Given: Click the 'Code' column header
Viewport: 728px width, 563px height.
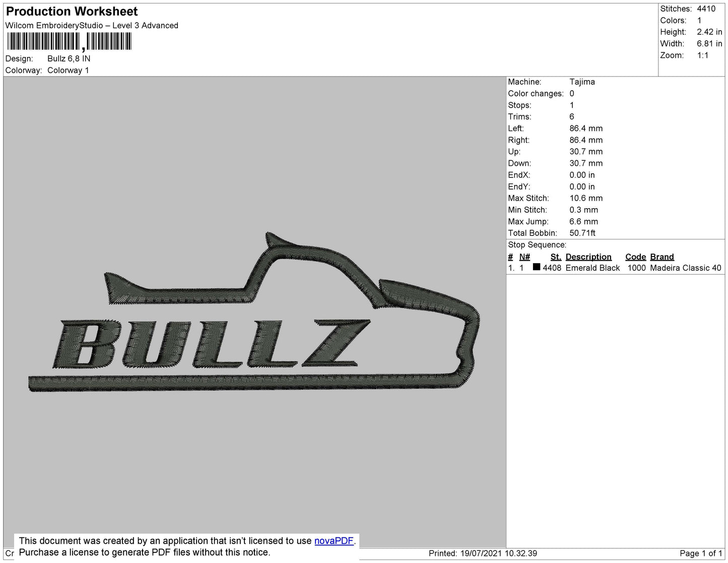Looking at the screenshot, I should [635, 257].
